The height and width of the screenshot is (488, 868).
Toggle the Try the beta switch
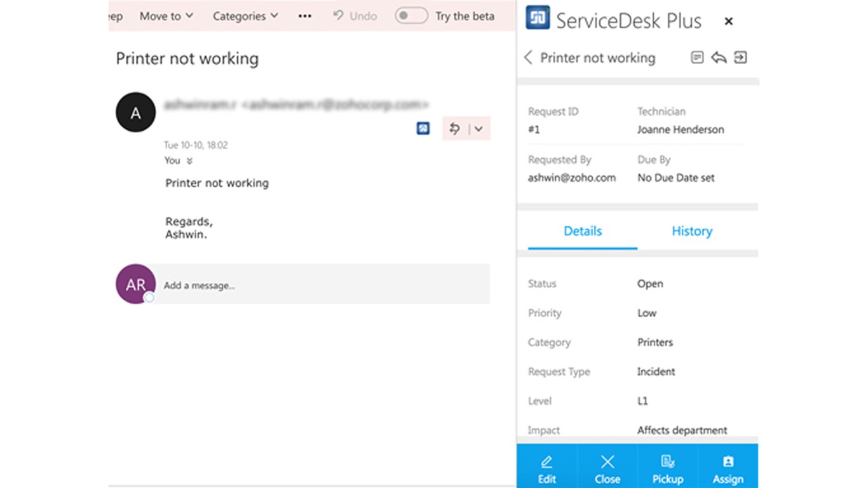pyautogui.click(x=411, y=16)
